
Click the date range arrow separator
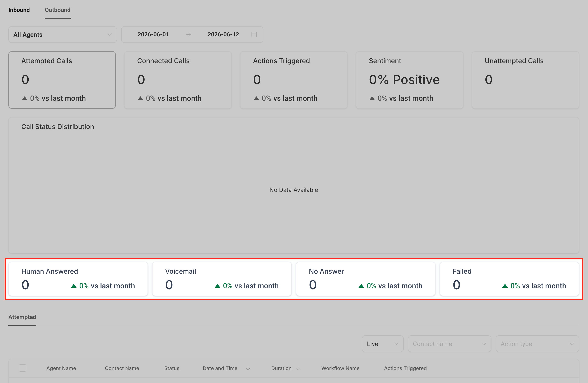point(189,34)
